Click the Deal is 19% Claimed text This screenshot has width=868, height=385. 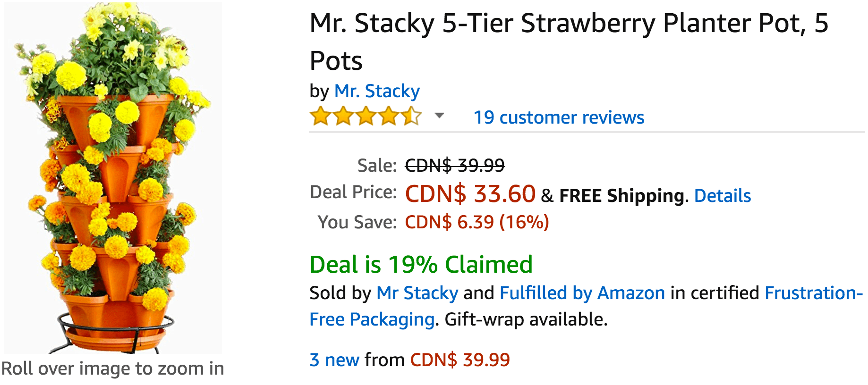(x=421, y=264)
